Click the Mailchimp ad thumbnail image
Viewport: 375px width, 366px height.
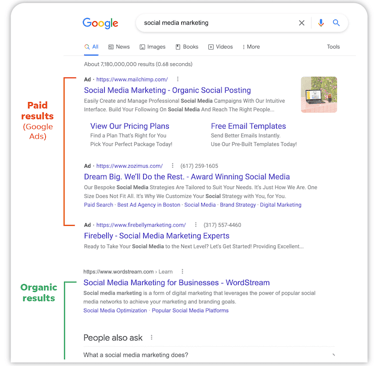pos(319,95)
